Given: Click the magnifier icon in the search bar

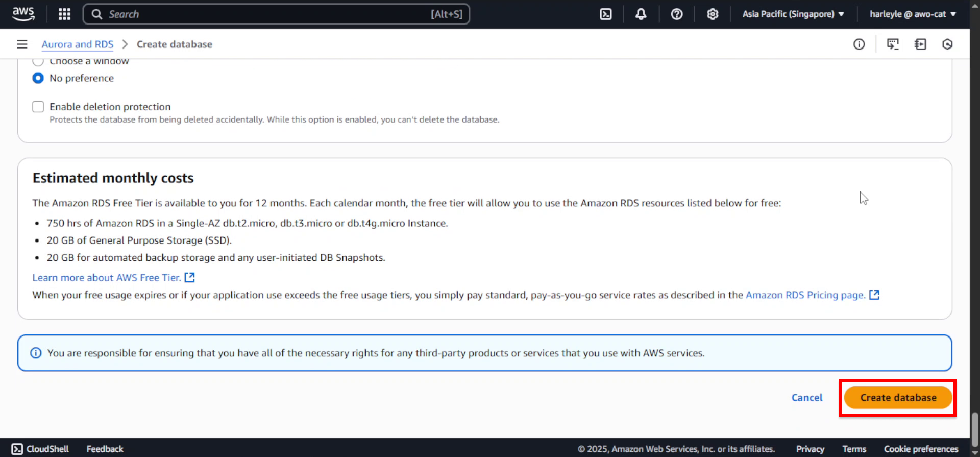Looking at the screenshot, I should (x=97, y=14).
